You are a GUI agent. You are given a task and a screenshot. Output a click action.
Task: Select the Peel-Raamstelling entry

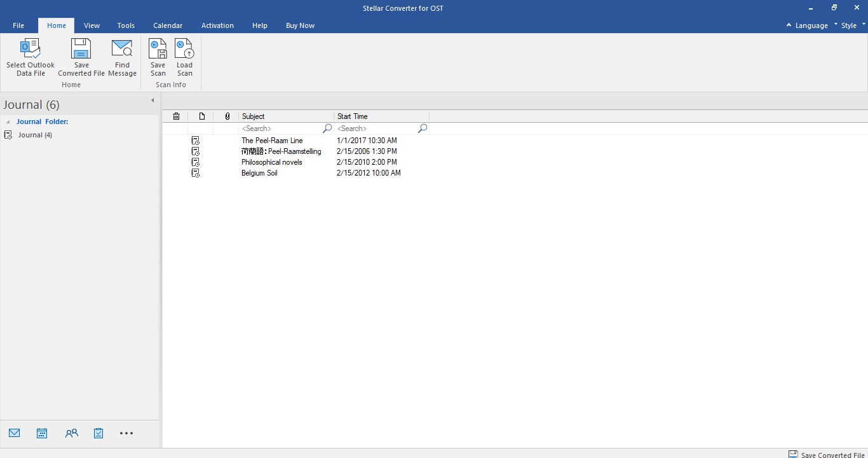(281, 151)
